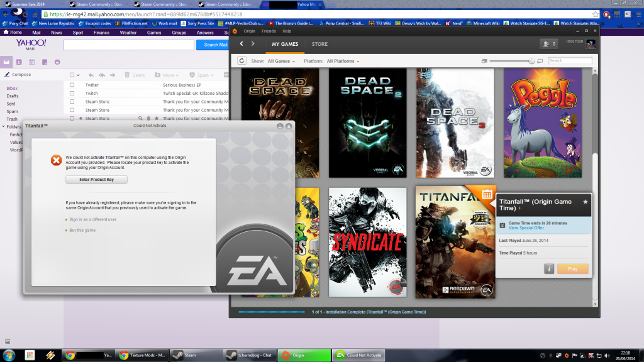
Task: Click Sign in as a different user
Action: coord(93,219)
